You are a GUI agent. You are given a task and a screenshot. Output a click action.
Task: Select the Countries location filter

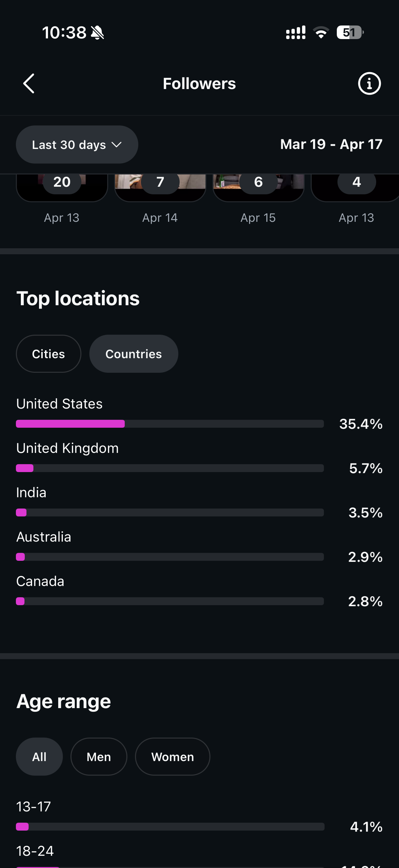(134, 354)
